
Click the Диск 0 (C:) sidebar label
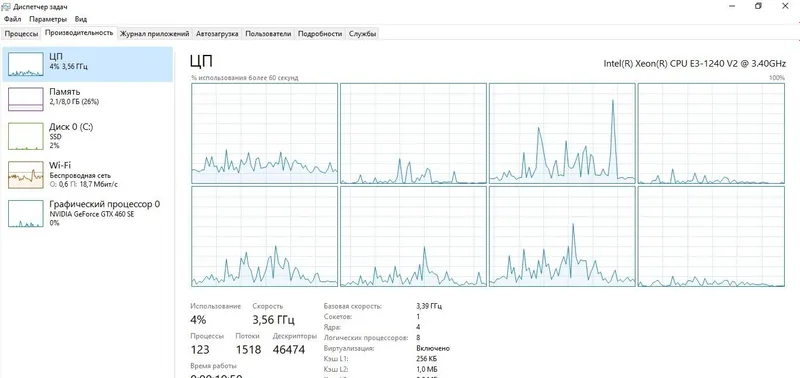[71, 127]
